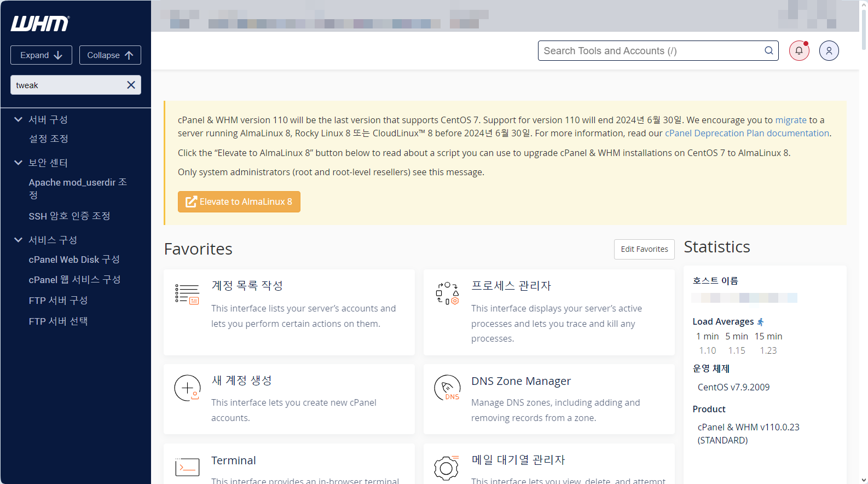
Task: Click the WHM logo
Action: 40,24
